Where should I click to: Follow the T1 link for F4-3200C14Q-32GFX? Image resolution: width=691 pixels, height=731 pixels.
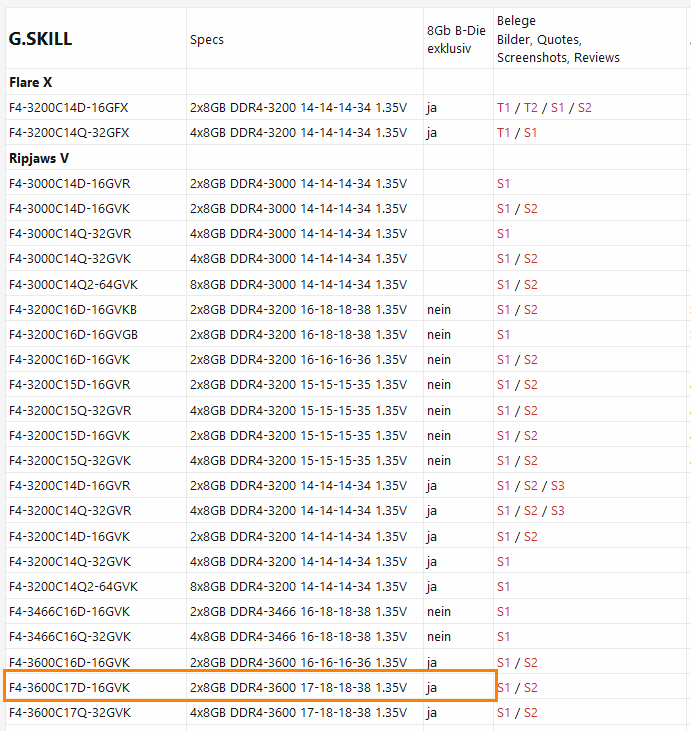(x=504, y=133)
